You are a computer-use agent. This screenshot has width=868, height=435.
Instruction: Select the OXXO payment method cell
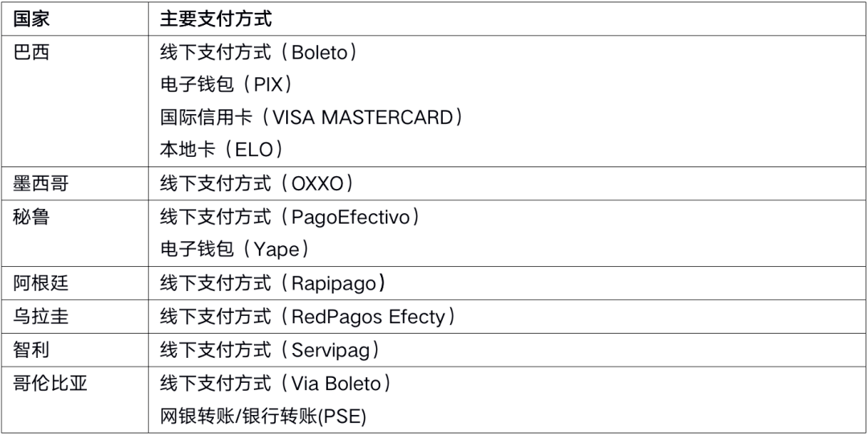(x=256, y=184)
